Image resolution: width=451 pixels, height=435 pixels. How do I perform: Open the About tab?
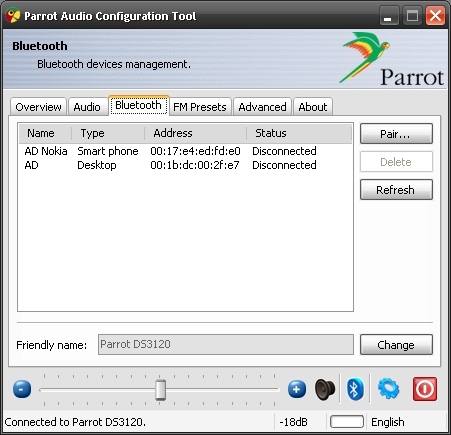[x=313, y=107]
